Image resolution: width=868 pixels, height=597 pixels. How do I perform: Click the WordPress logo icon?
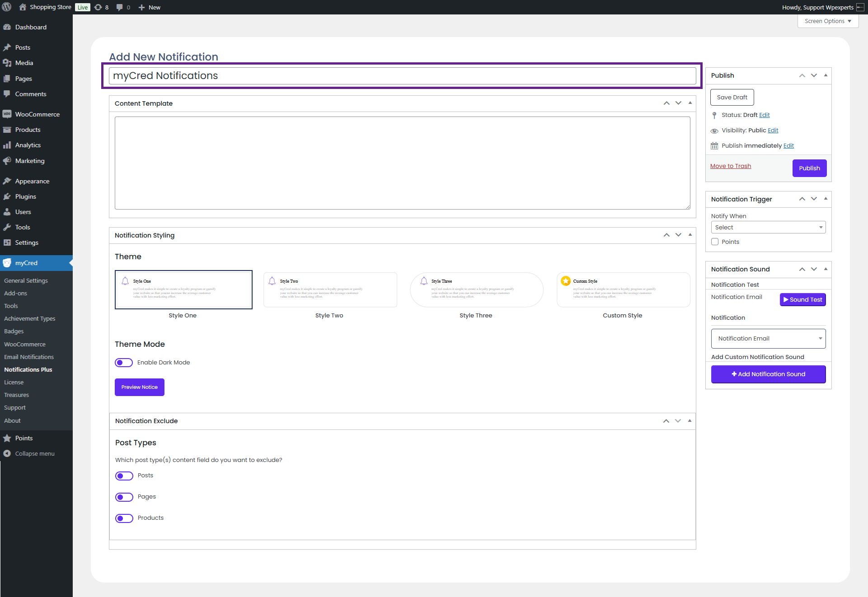(x=7, y=7)
